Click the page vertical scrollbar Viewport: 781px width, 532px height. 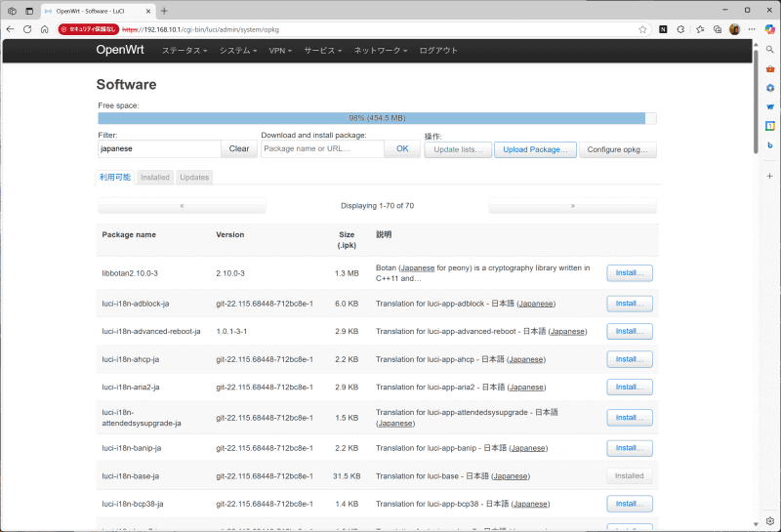coord(756,102)
